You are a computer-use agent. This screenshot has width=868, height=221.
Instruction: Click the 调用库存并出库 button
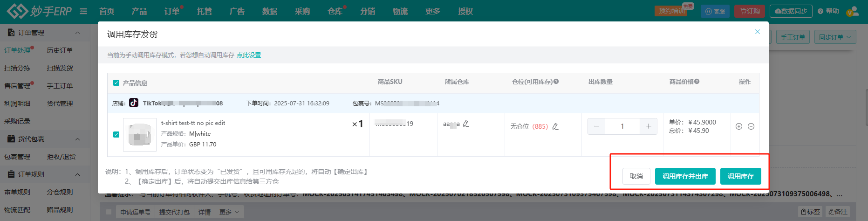(685, 176)
